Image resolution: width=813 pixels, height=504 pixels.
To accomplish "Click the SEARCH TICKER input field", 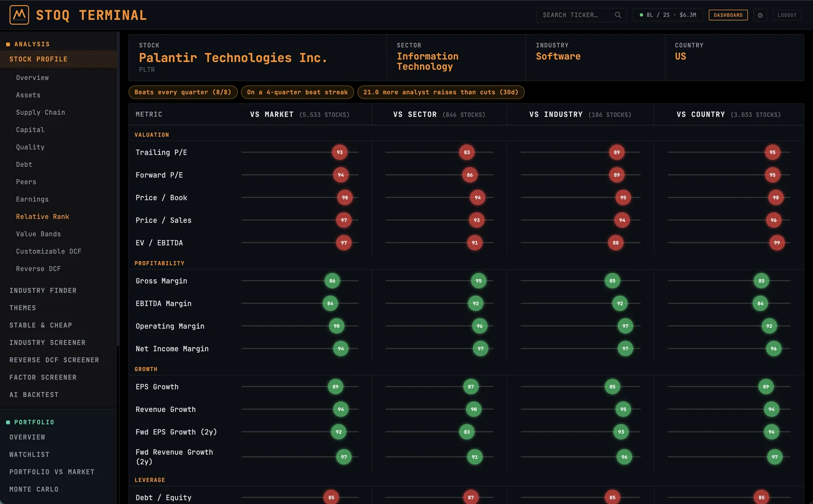I will [x=581, y=15].
